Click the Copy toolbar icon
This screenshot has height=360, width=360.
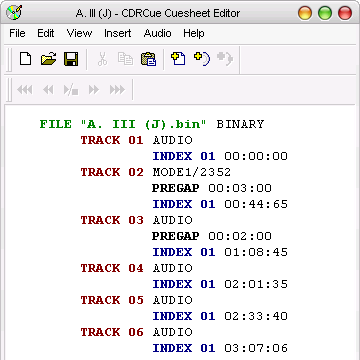coord(125,59)
